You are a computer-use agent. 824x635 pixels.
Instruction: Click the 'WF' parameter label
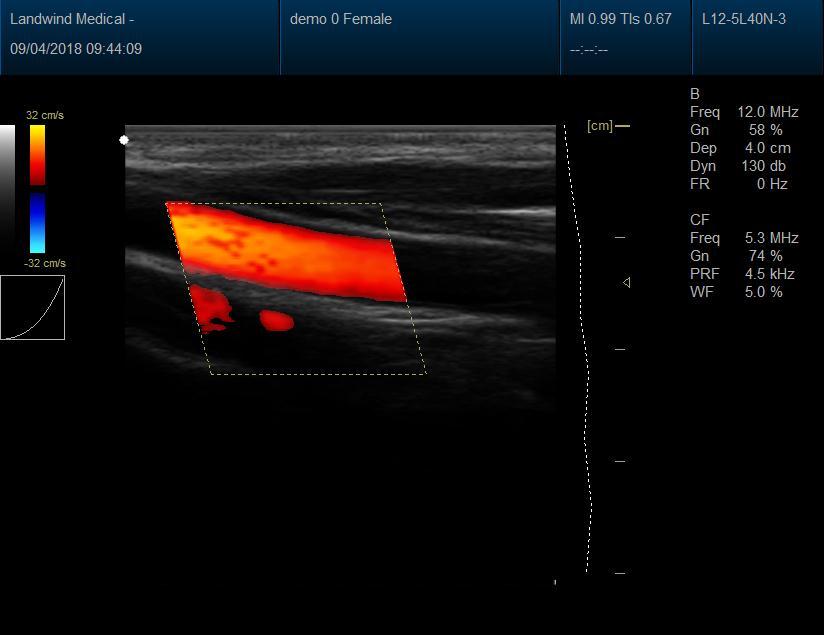click(x=702, y=292)
